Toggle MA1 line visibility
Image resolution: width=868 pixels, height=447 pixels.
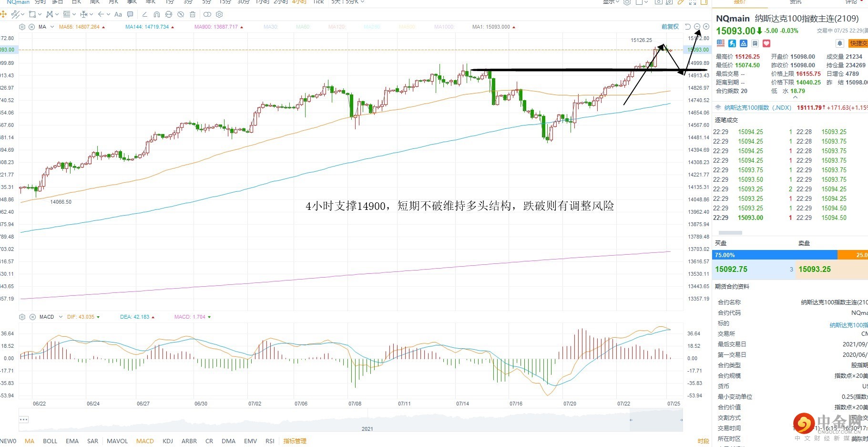(x=494, y=27)
